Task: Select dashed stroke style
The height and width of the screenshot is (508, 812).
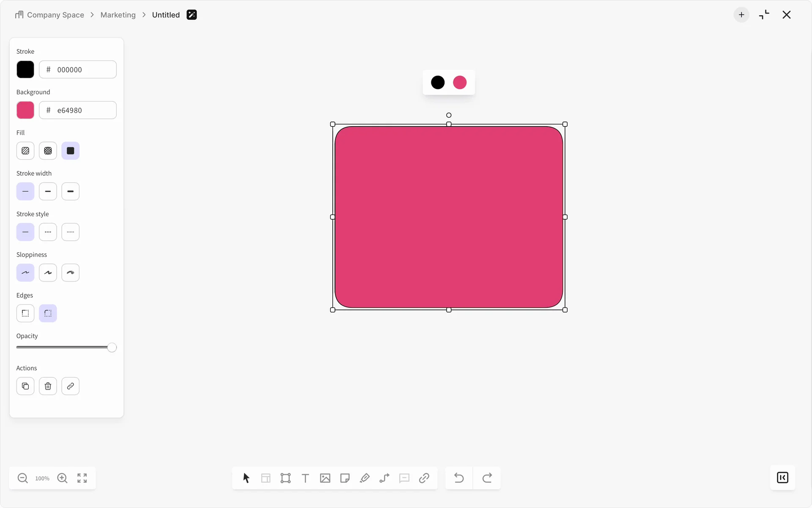Action: 48,232
